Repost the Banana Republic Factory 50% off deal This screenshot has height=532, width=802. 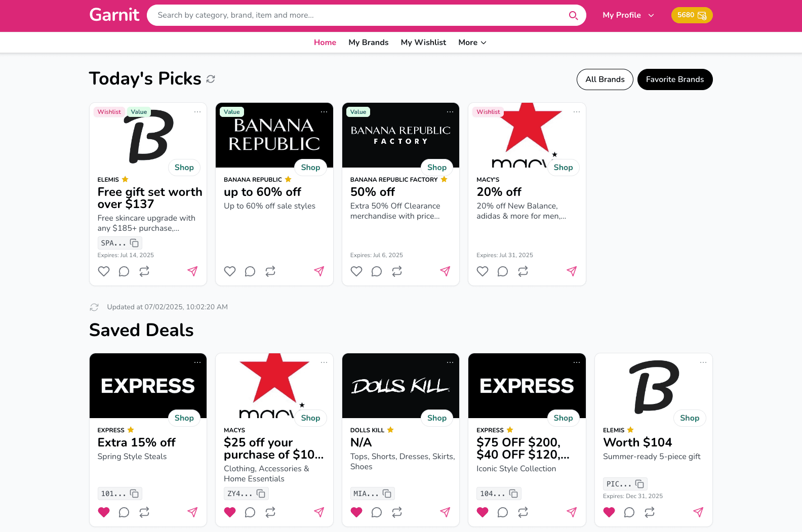397,271
